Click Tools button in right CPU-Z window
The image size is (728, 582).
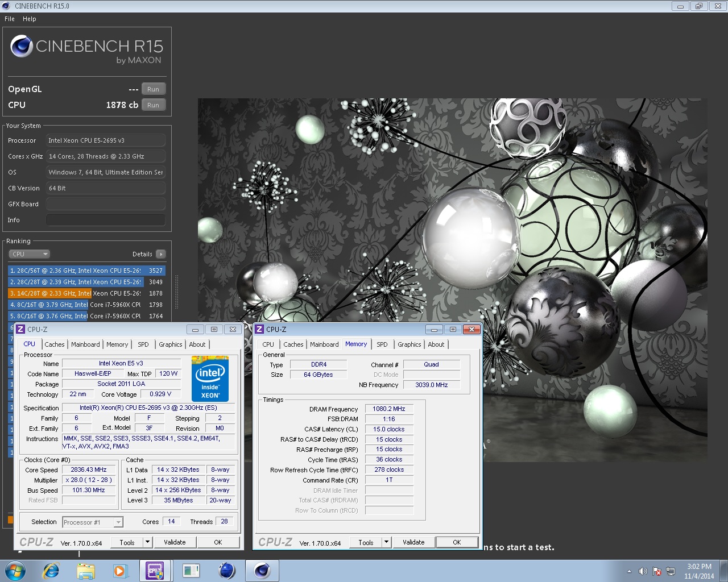coord(366,542)
